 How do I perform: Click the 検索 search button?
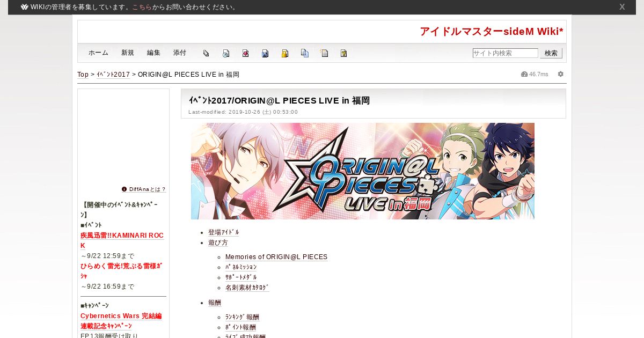(x=551, y=53)
